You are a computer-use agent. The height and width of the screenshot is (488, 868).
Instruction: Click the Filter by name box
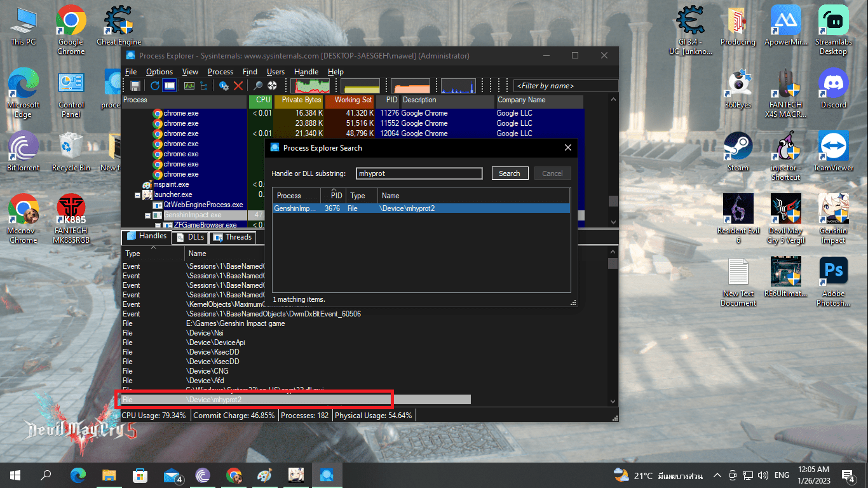tap(566, 86)
